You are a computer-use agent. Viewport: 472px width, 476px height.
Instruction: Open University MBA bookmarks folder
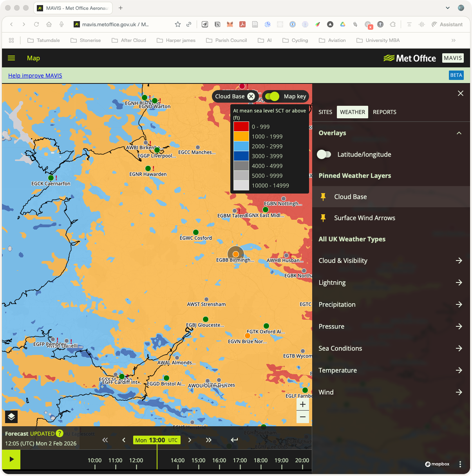[x=378, y=40]
